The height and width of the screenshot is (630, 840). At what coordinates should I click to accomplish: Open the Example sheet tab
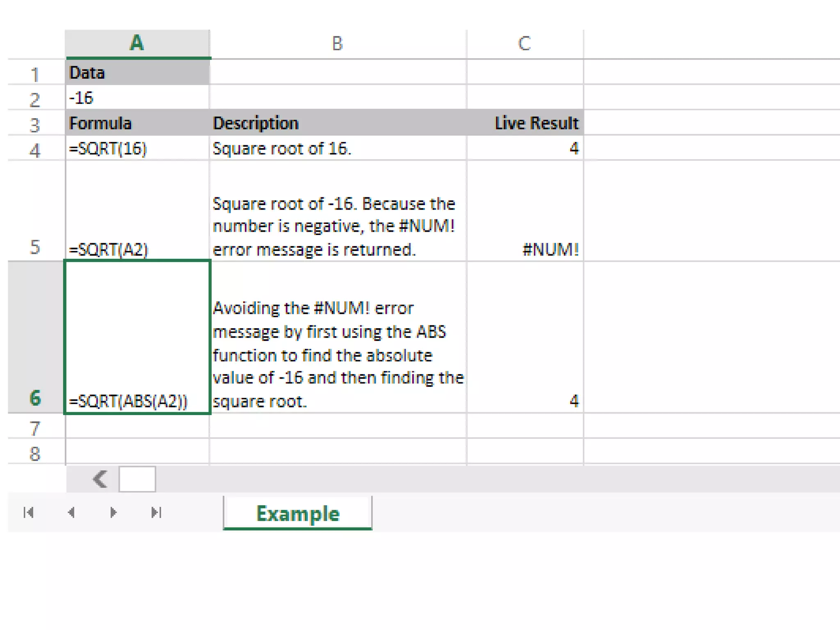tap(298, 513)
